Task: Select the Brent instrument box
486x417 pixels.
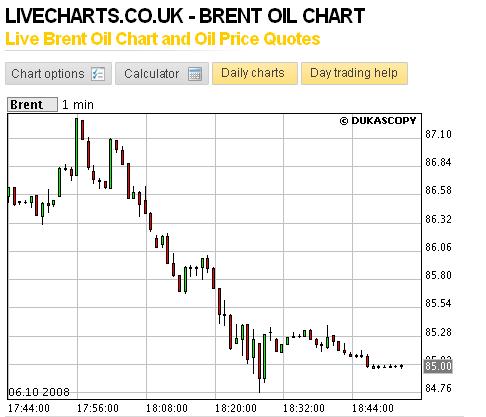Action: tap(32, 105)
